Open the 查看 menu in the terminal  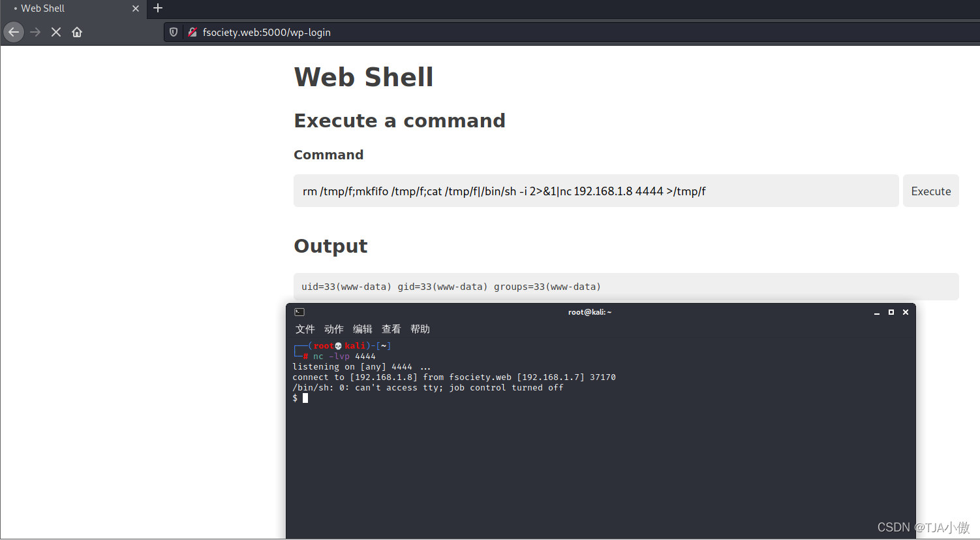(x=391, y=329)
